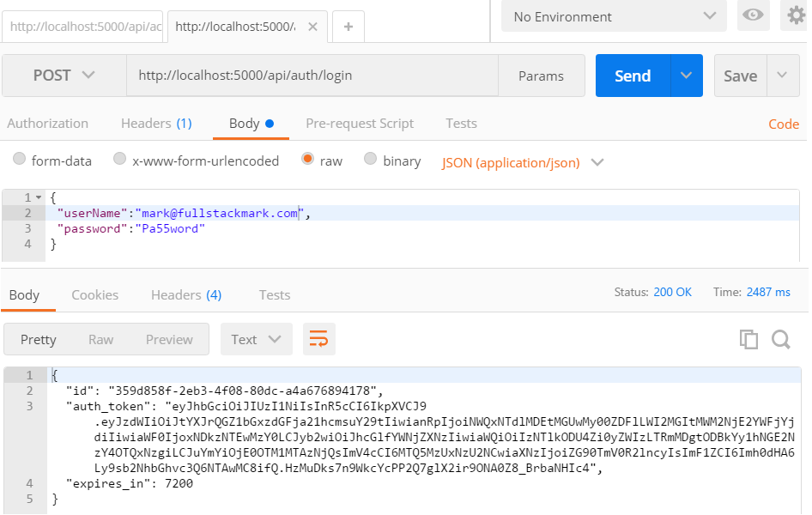The width and height of the screenshot is (812, 515).
Task: View the 2487 ms response time
Action: pyautogui.click(x=768, y=292)
